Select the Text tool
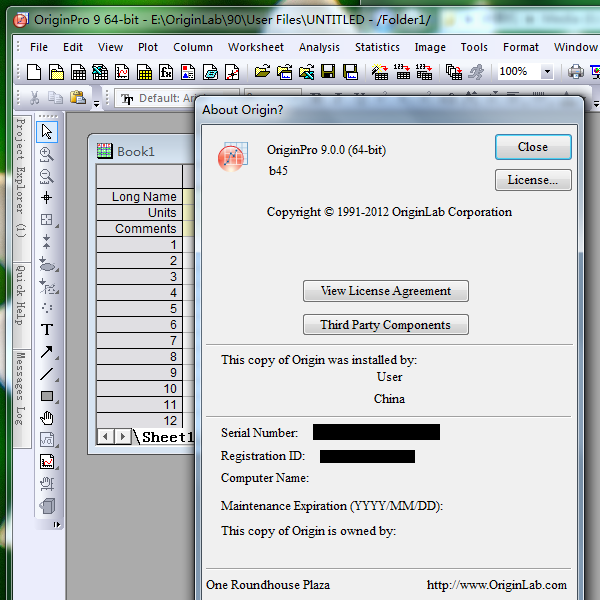This screenshot has height=600, width=600. pyautogui.click(x=47, y=329)
